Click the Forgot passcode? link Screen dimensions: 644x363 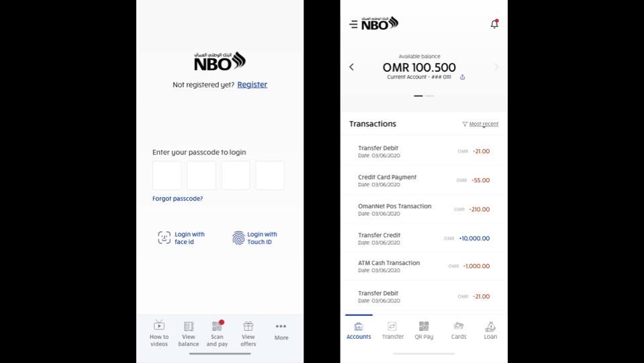click(x=177, y=198)
